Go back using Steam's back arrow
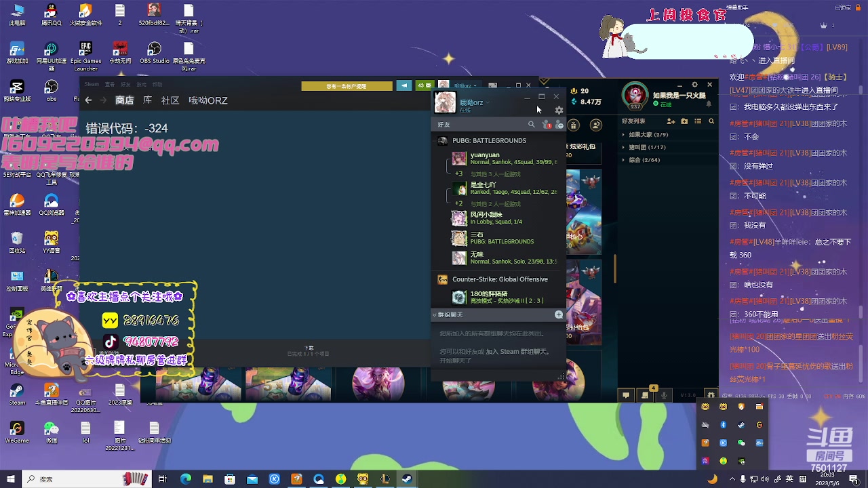 tap(88, 100)
